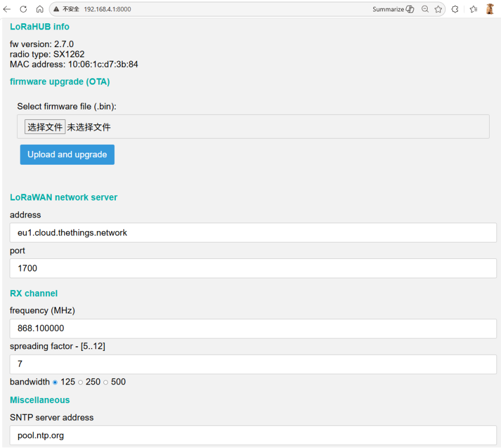Click the spreading factor field showing 7
Screen dimensions: 501x448
coord(253,364)
